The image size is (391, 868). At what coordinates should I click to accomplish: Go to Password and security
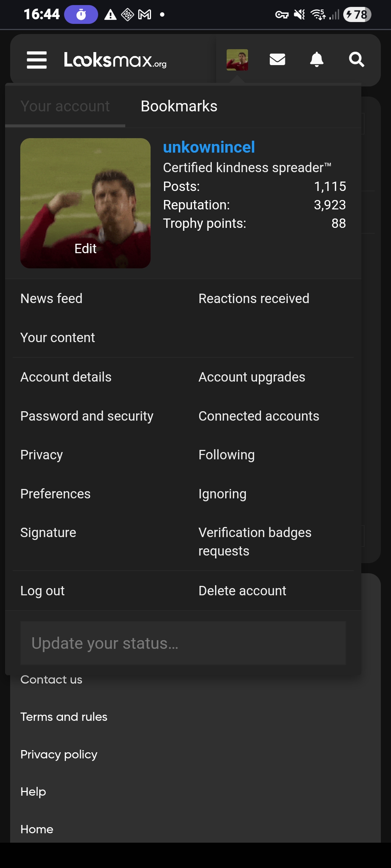87,416
